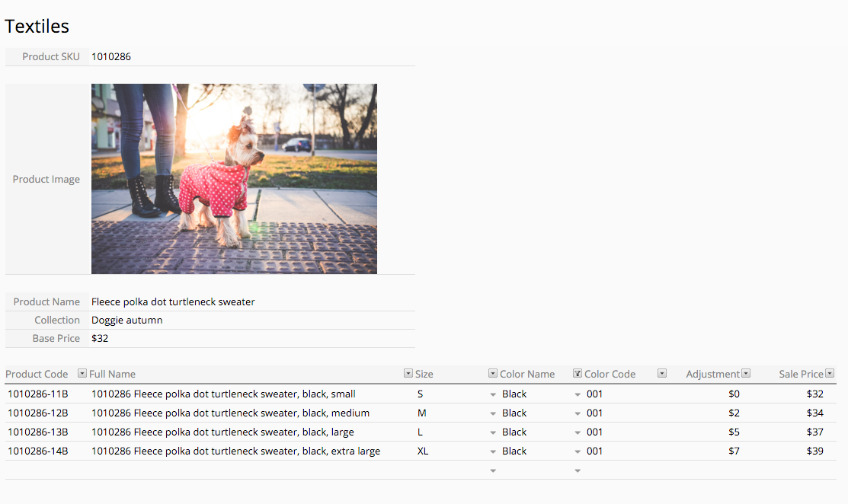
Task: Open the Full Name column filter
Action: (408, 373)
